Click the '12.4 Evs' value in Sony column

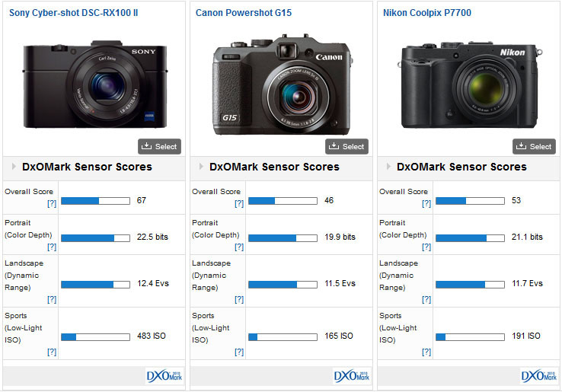153,283
